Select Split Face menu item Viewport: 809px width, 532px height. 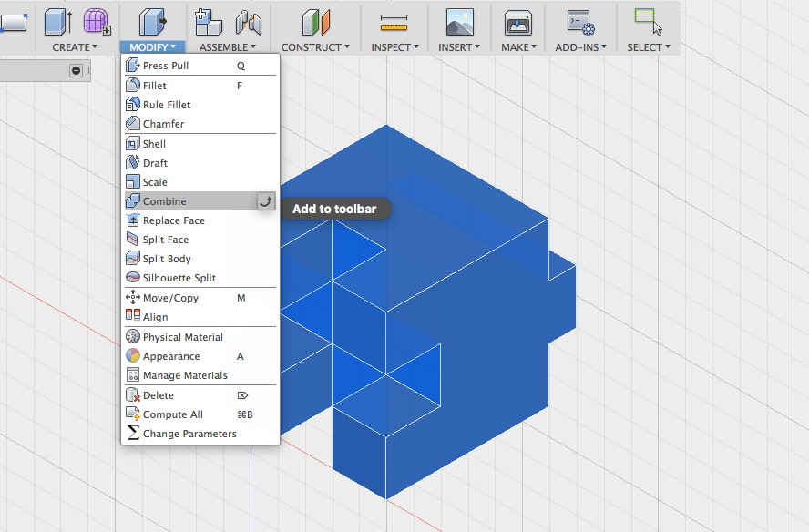tap(200, 240)
